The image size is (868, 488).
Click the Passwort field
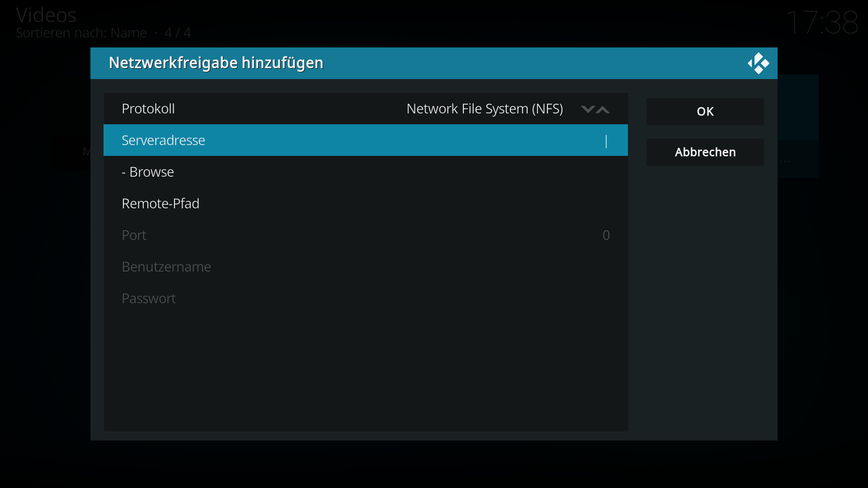click(366, 298)
